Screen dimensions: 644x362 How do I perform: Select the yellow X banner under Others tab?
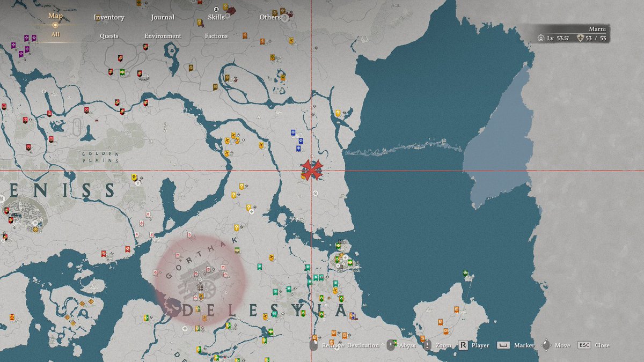point(290,40)
